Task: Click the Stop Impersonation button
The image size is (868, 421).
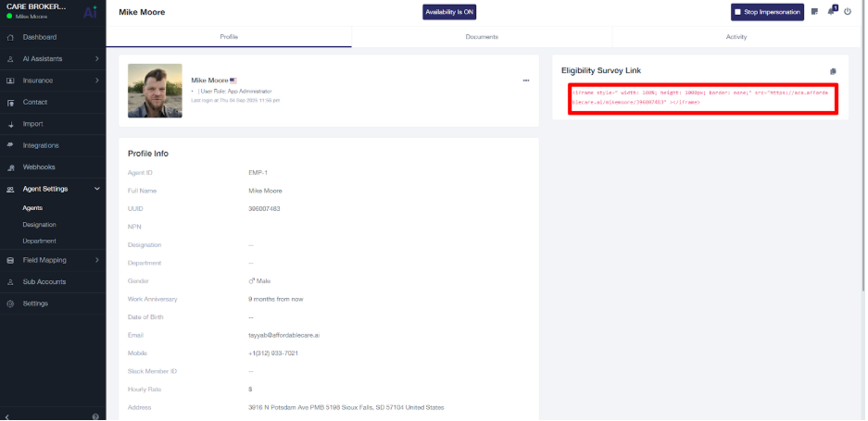Action: [767, 12]
